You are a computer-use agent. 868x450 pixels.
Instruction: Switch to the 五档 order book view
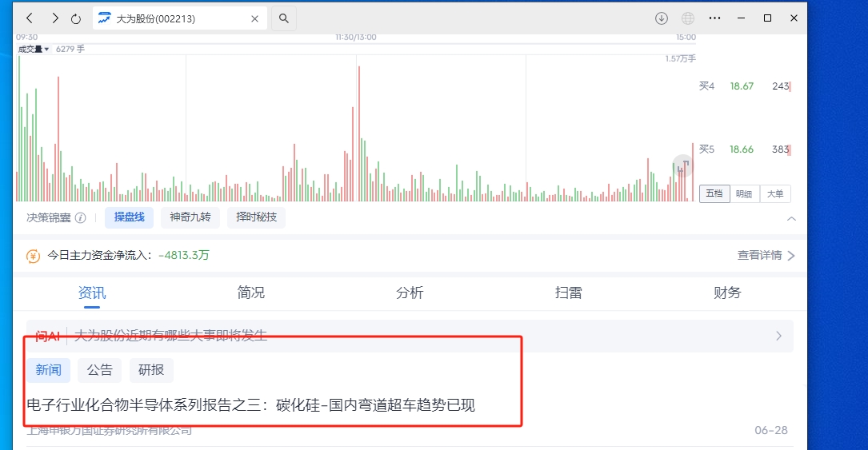pos(714,193)
